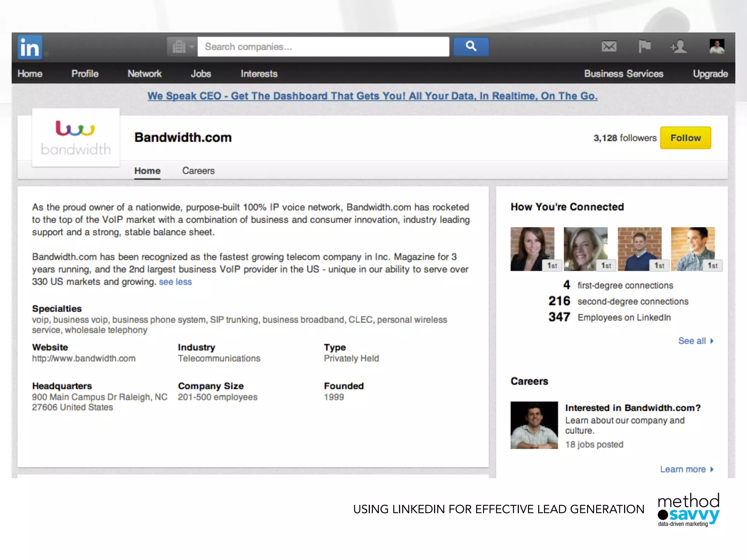Open the notifications flag icon
Screen dimensions: 747x560
(645, 47)
